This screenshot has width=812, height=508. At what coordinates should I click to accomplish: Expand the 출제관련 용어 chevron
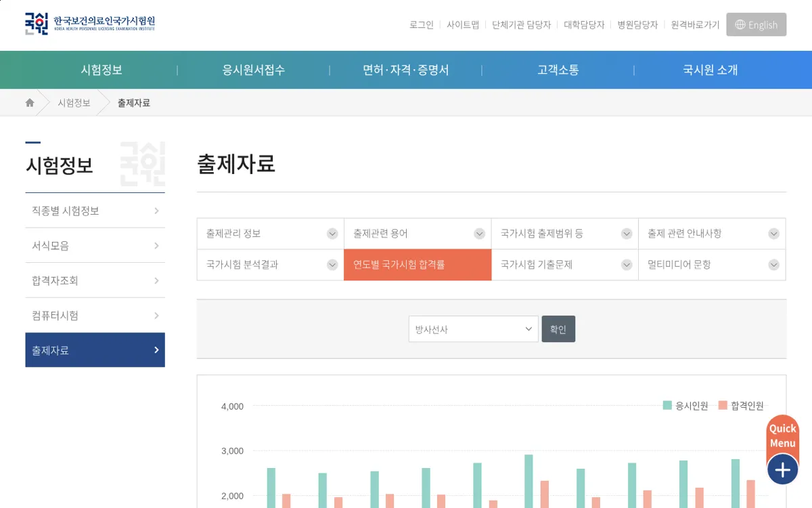click(x=480, y=234)
